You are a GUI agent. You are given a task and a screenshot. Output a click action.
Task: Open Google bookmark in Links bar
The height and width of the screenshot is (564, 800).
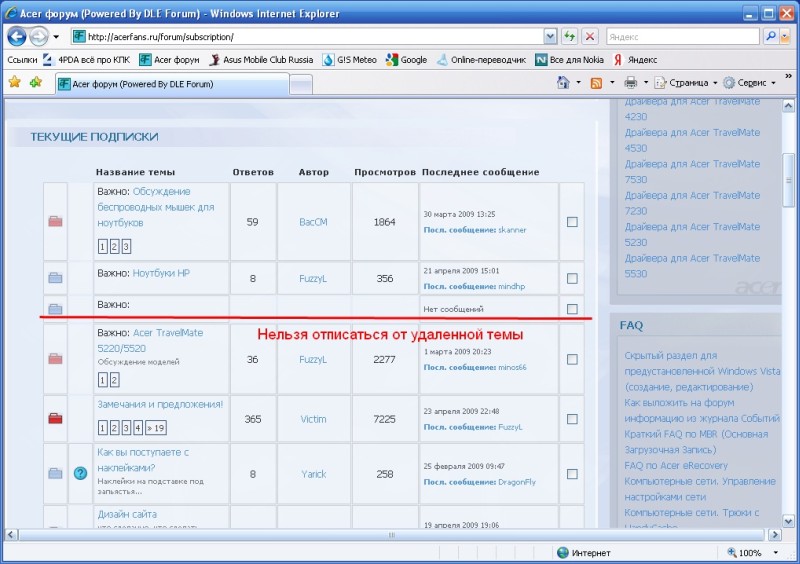click(x=407, y=60)
